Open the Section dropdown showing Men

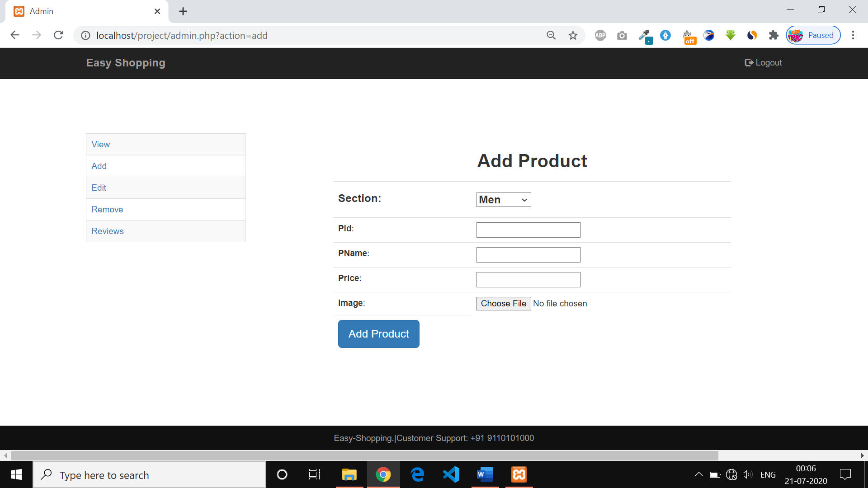(x=503, y=199)
